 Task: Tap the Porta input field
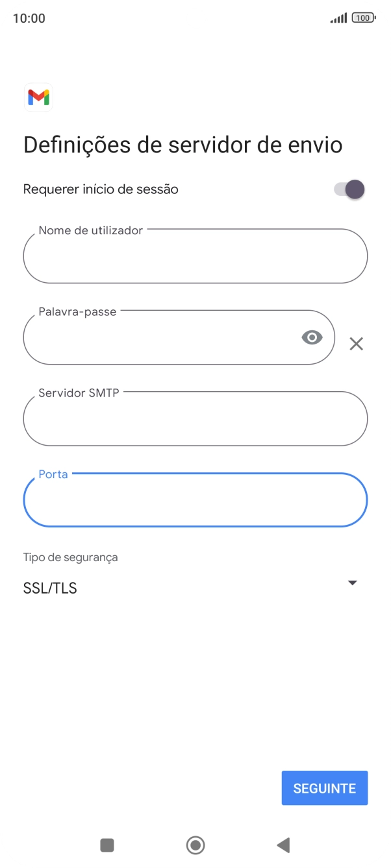[x=195, y=500]
